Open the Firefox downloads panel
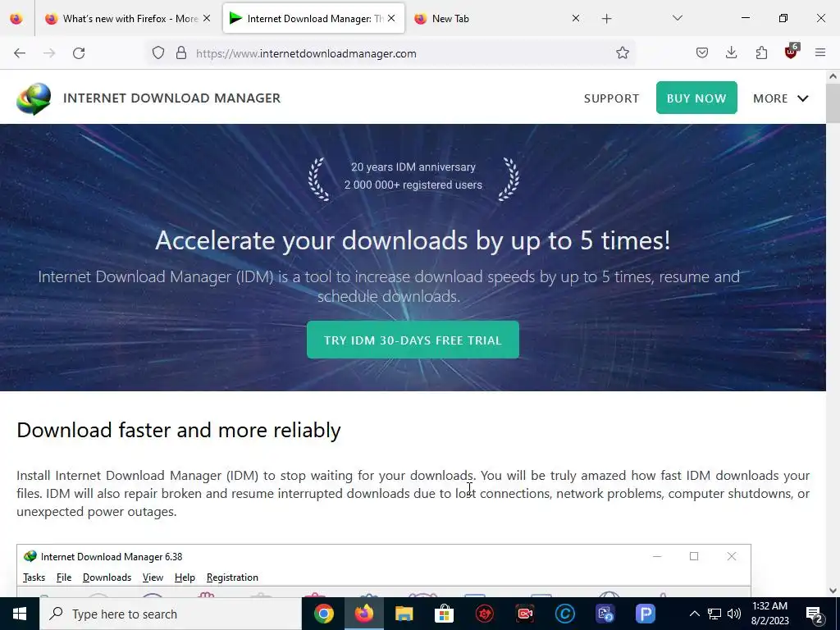Image resolution: width=840 pixels, height=630 pixels. (731, 53)
